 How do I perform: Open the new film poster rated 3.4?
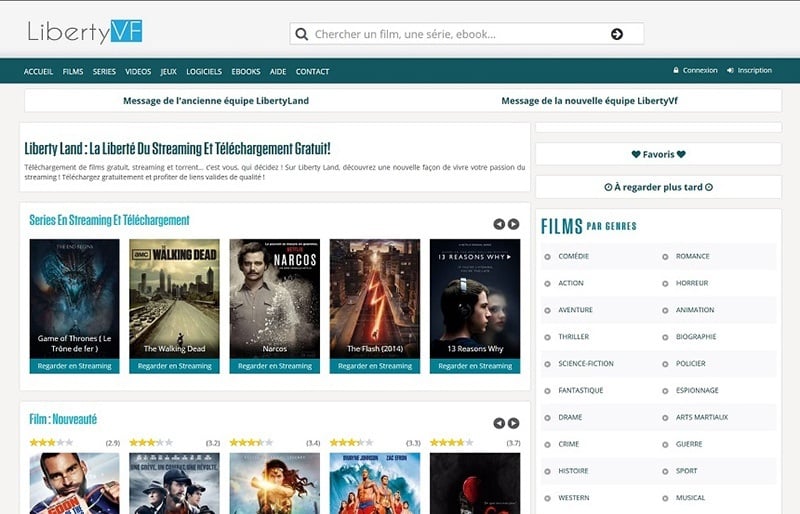(x=274, y=483)
